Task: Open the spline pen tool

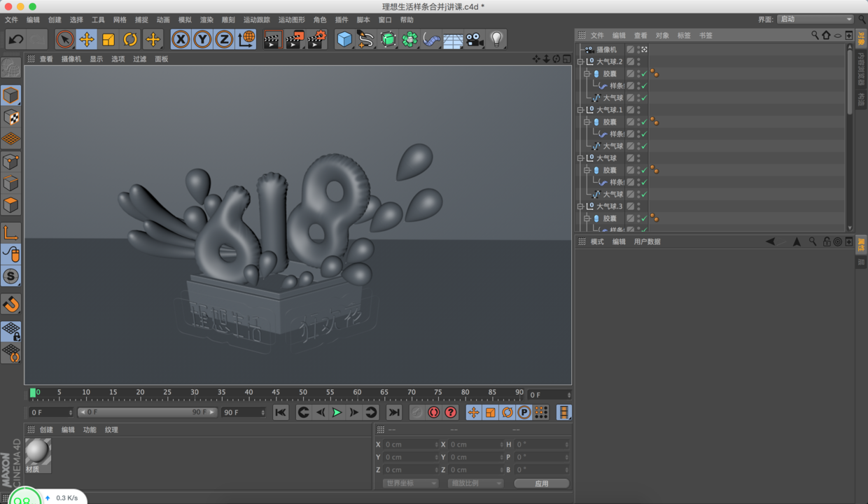Action: 365,39
